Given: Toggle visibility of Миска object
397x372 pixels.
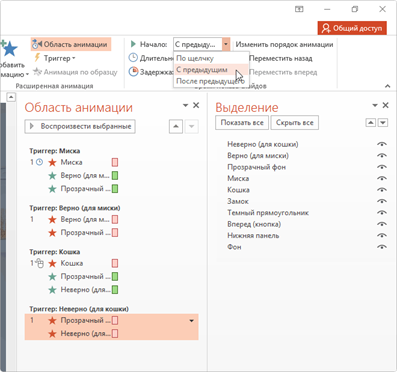Looking at the screenshot, I should point(382,178).
